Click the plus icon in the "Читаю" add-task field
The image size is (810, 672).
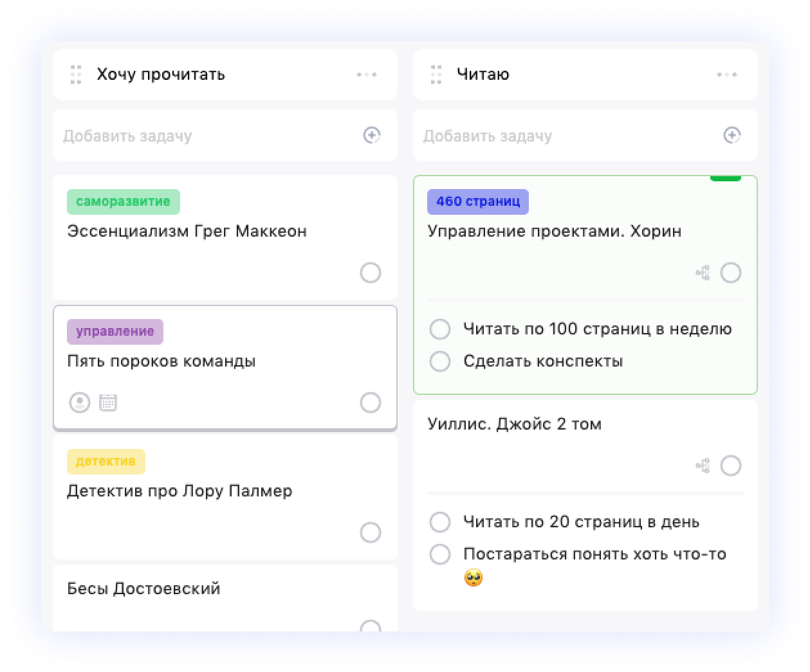(732, 135)
